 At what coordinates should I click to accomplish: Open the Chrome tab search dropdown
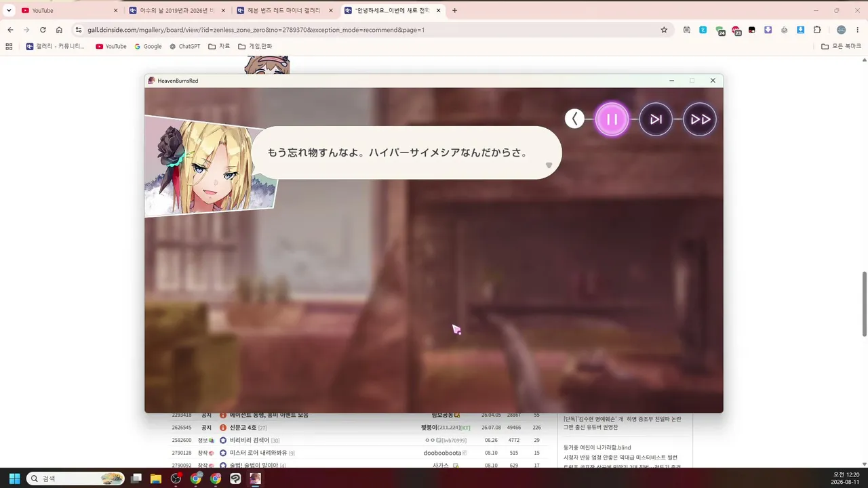click(x=9, y=10)
